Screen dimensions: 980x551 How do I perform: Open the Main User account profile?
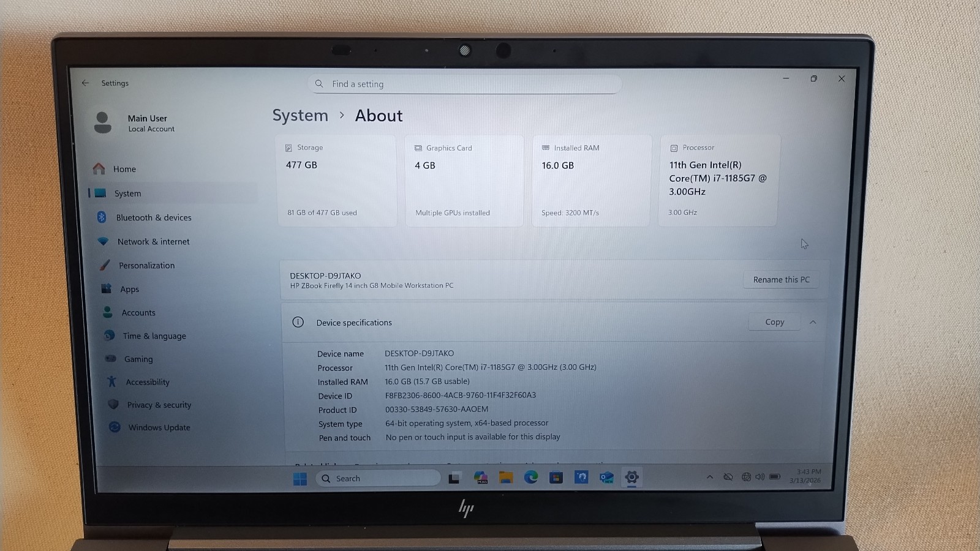(135, 122)
